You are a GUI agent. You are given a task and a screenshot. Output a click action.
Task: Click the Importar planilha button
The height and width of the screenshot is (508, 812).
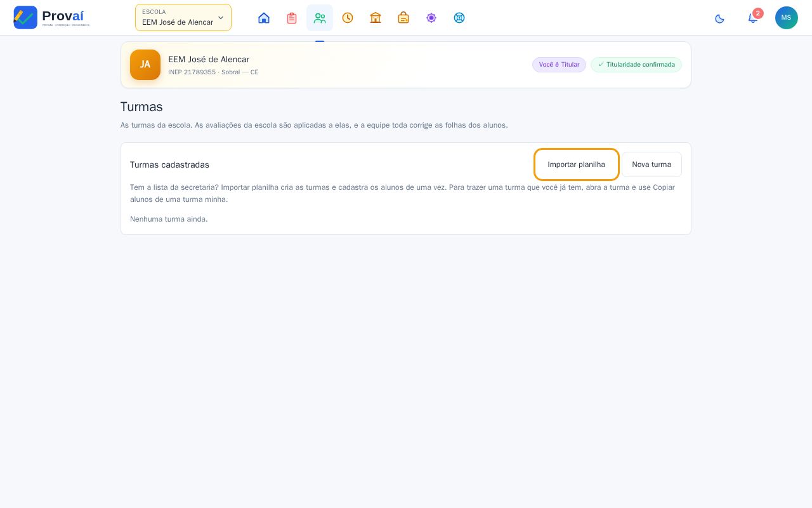577,164
